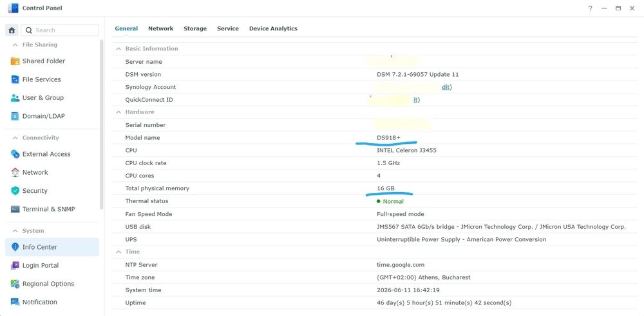Open Domain/LDAP icon

15,116
